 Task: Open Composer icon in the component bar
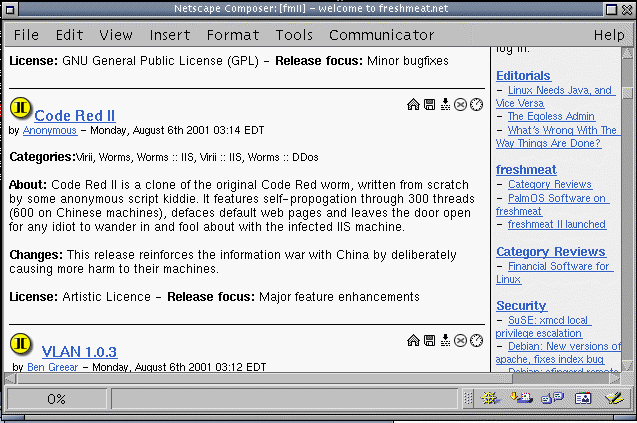[614, 398]
